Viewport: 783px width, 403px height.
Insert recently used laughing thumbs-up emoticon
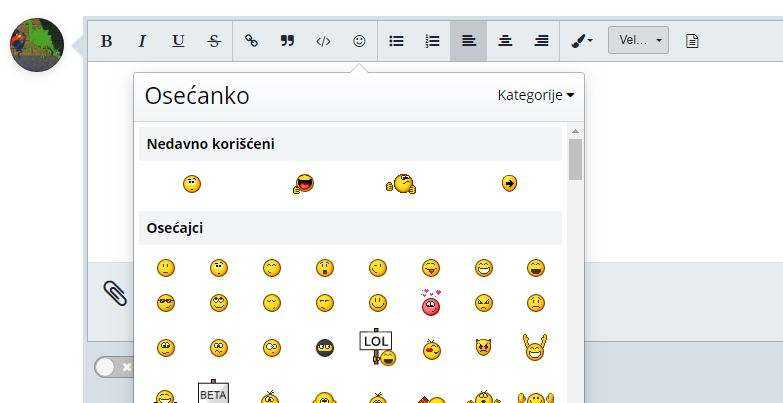(304, 184)
